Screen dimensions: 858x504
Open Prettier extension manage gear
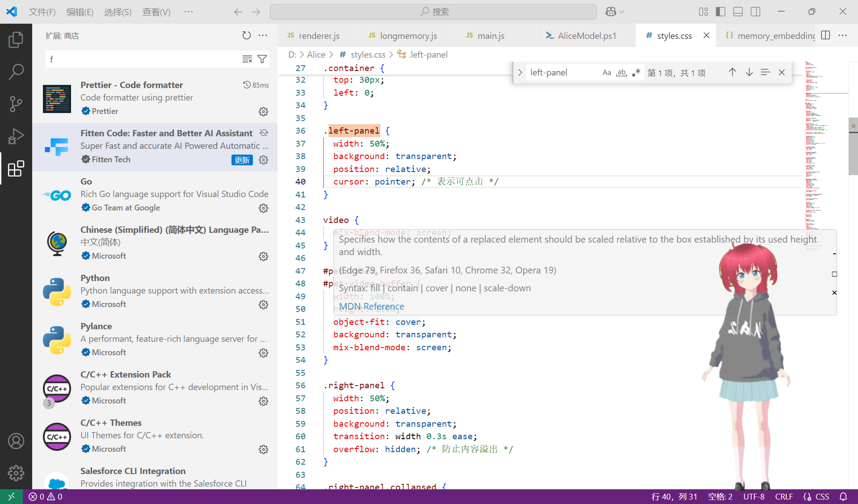(264, 112)
